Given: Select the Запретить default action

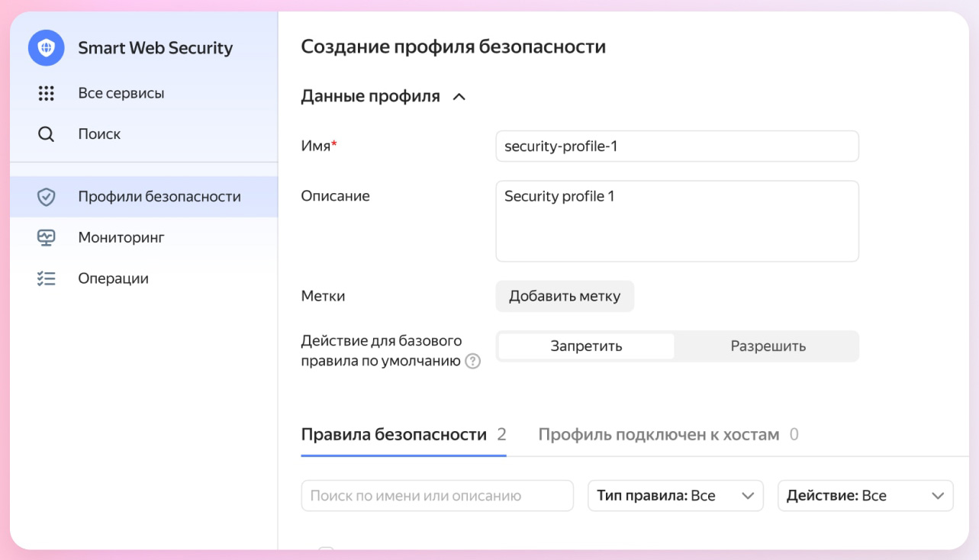Looking at the screenshot, I should pyautogui.click(x=586, y=346).
